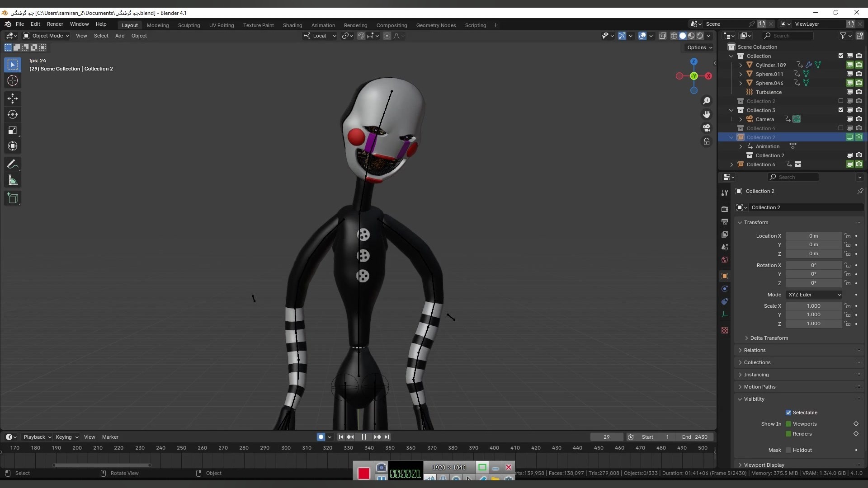Activate the Select Box tool
This screenshot has width=868, height=488.
click(13, 65)
